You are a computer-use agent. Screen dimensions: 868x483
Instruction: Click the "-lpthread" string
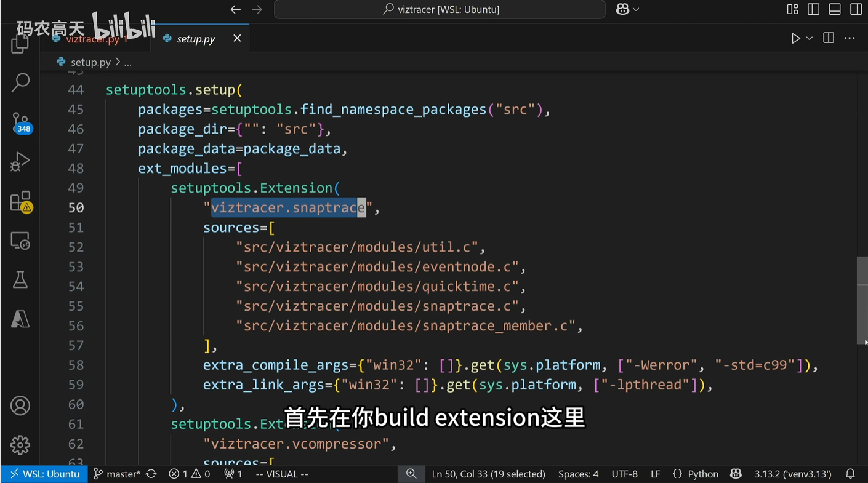[x=645, y=385]
